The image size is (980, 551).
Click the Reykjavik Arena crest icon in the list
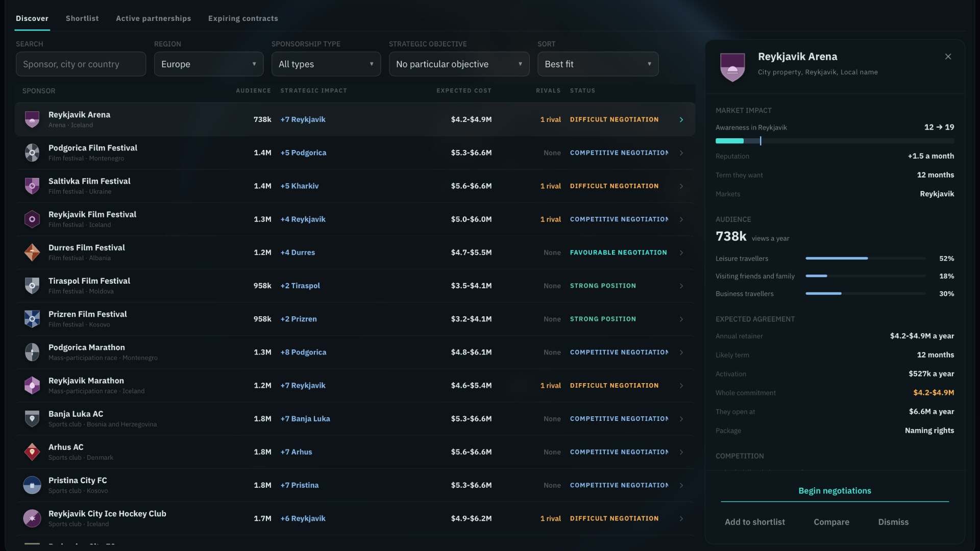[x=32, y=119]
